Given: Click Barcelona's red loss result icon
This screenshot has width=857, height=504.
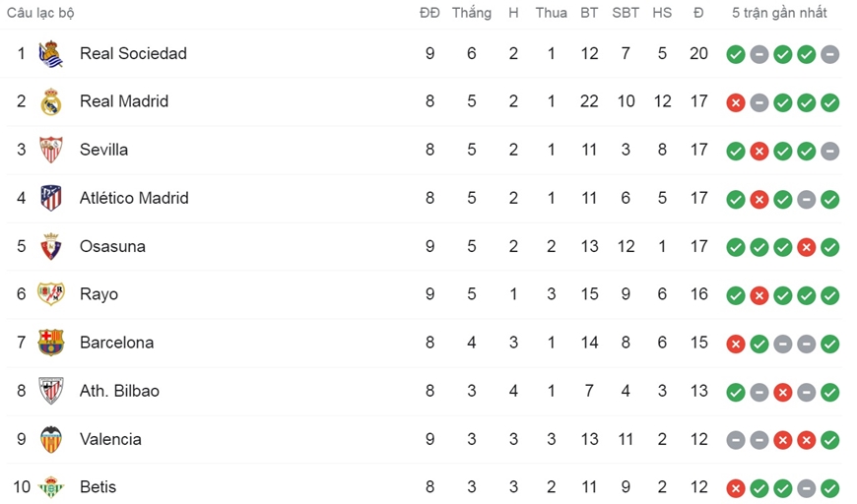Looking at the screenshot, I should (736, 344).
